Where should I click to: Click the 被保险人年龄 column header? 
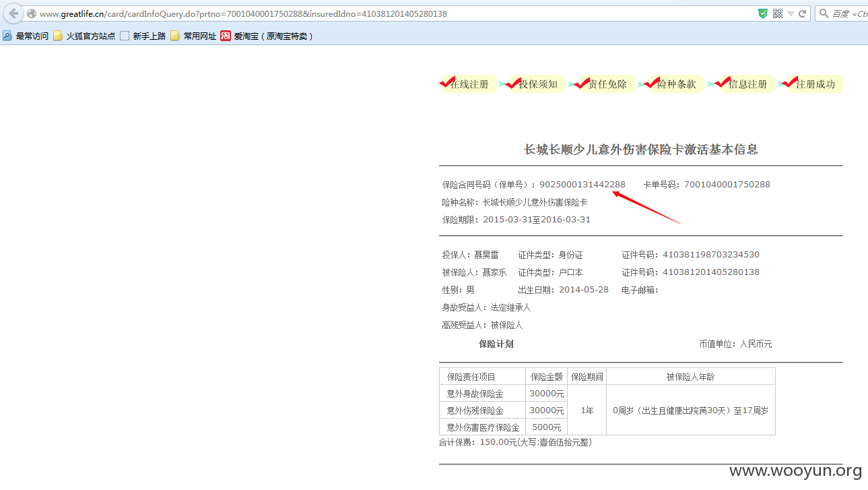[x=691, y=377]
